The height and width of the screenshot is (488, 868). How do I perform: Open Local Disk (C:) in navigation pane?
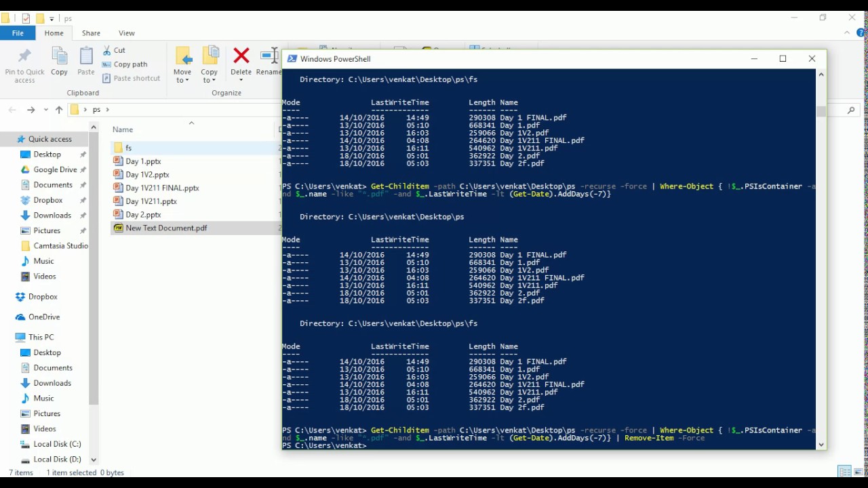[57, 444]
